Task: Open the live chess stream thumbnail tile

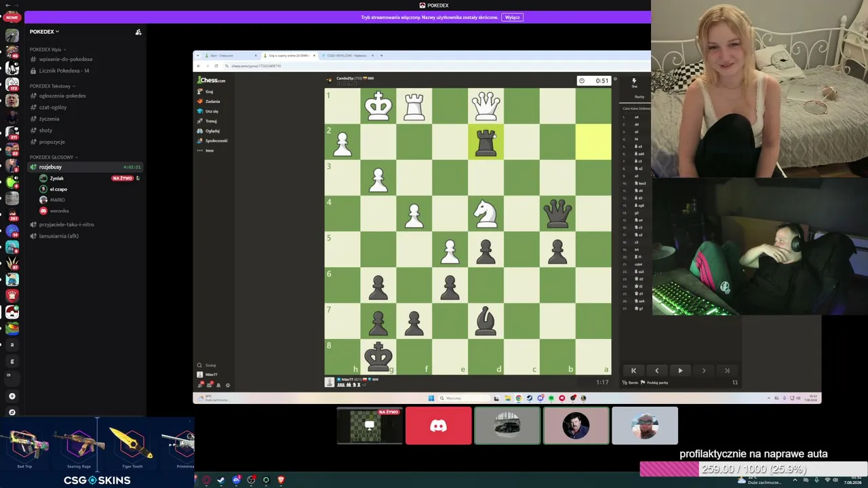Action: pyautogui.click(x=370, y=426)
